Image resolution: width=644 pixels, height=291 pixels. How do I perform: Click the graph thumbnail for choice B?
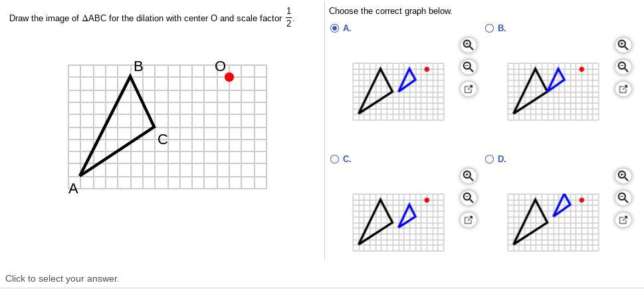click(x=553, y=92)
